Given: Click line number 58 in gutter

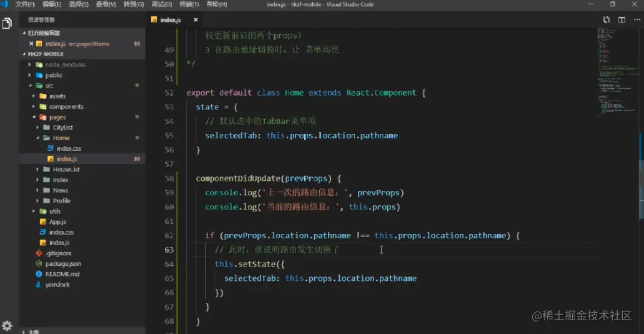Looking at the screenshot, I should coord(169,178).
